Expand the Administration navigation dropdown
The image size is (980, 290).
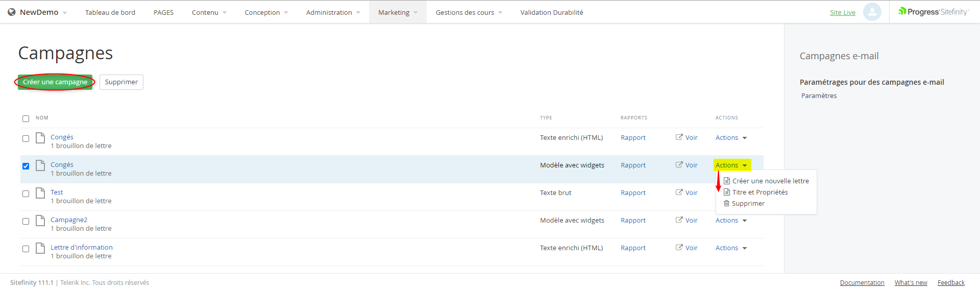pyautogui.click(x=333, y=12)
